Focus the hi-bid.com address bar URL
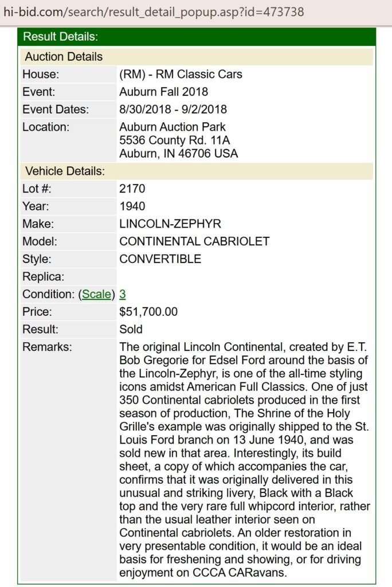The width and height of the screenshot is (392, 587). (x=154, y=11)
